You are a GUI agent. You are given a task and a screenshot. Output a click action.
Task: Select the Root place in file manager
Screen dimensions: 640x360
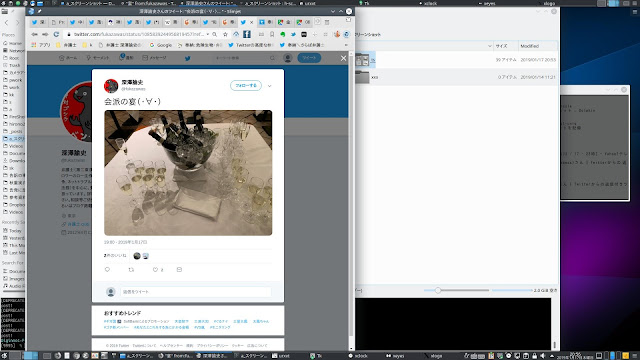(x=11, y=58)
